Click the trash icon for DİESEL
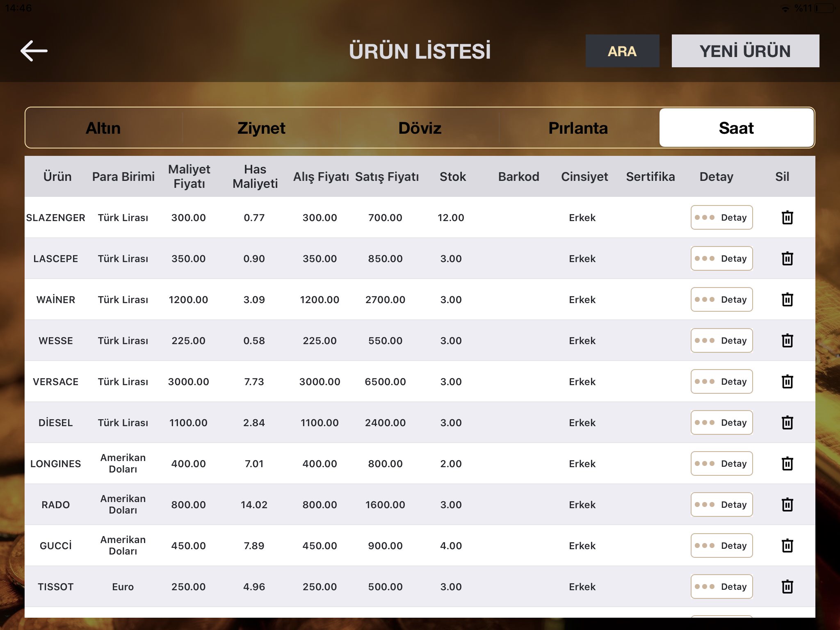Viewport: 840px width, 630px height. (787, 422)
